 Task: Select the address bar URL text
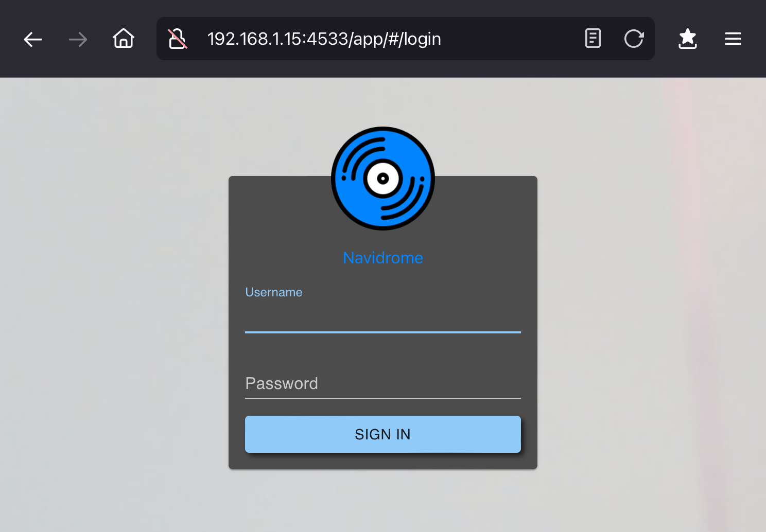click(x=324, y=39)
